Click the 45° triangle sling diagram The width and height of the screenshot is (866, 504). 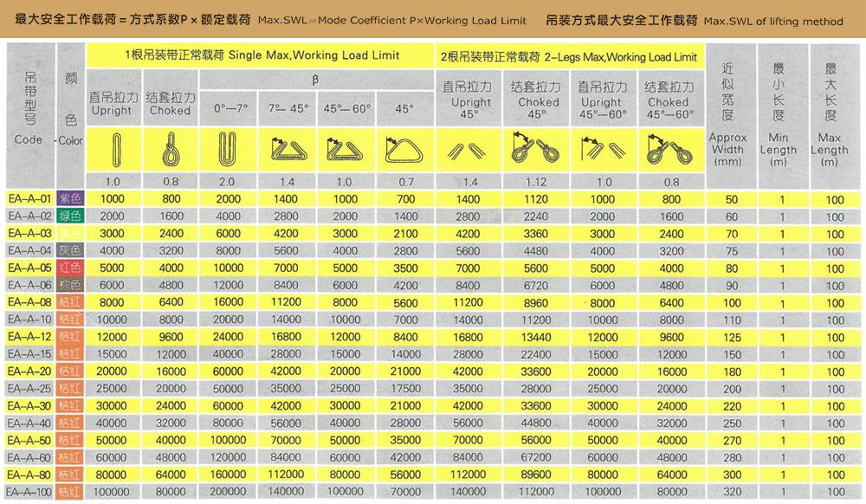[404, 150]
